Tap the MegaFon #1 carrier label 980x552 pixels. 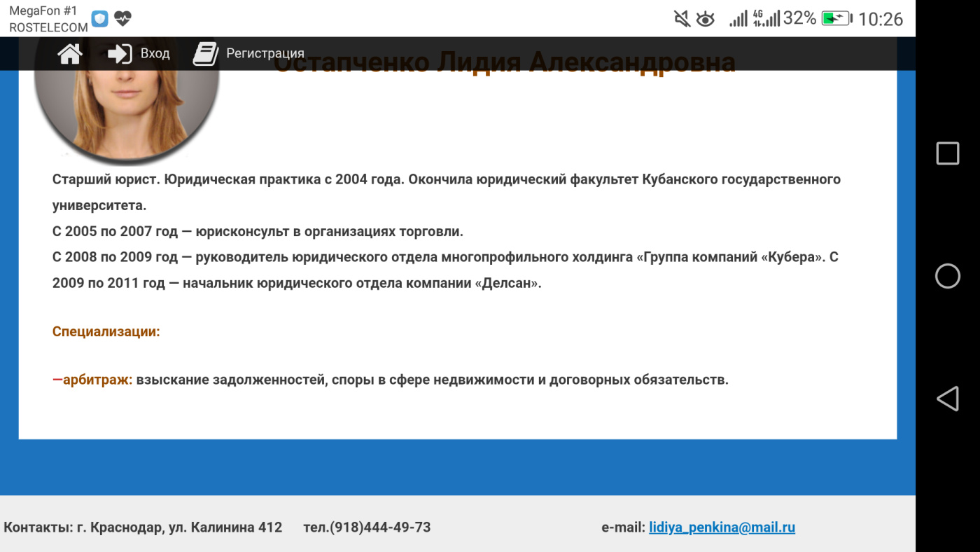[x=44, y=11]
